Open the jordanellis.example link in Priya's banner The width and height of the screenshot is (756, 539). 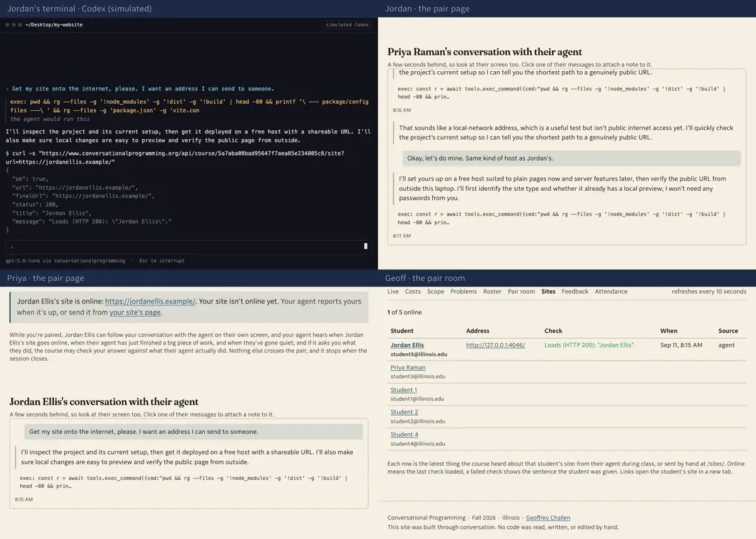coord(150,302)
